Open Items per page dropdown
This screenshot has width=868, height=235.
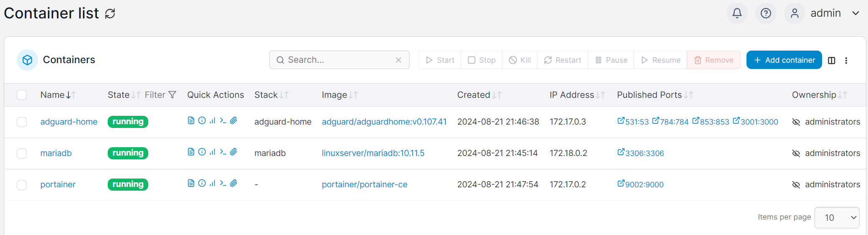coord(837,217)
